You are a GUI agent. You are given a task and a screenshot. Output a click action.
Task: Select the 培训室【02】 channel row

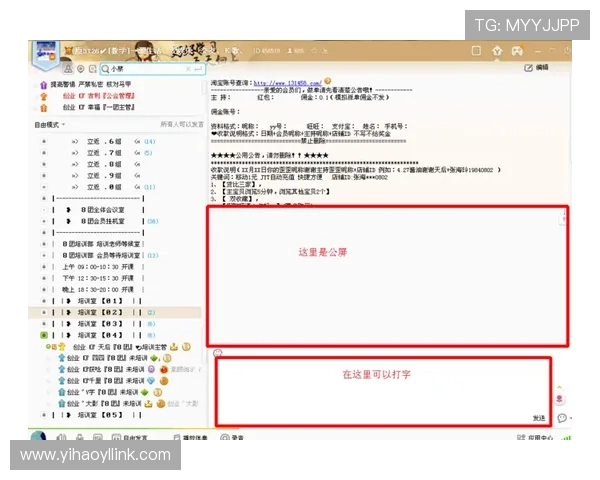coord(115,312)
